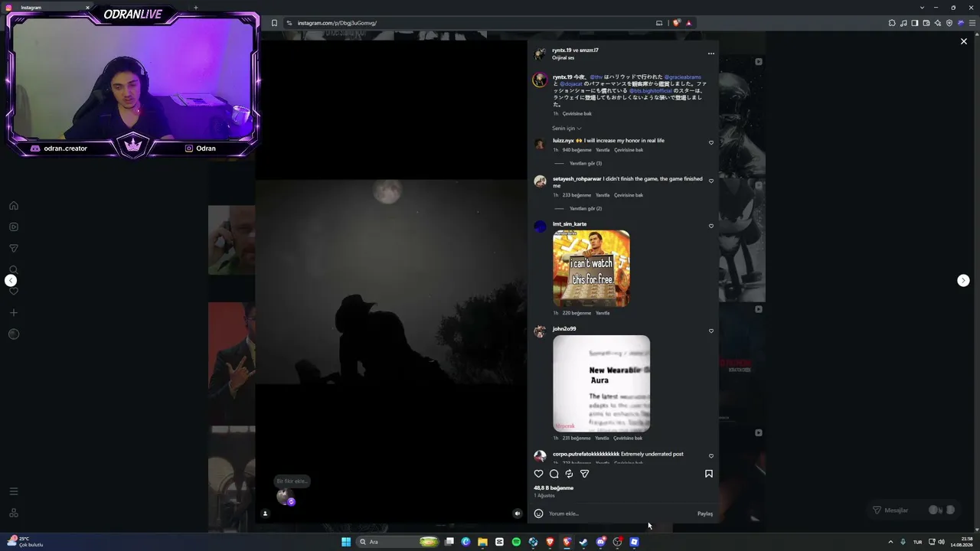This screenshot has height=551, width=980.
Task: Open post options three-dot menu
Action: click(710, 54)
